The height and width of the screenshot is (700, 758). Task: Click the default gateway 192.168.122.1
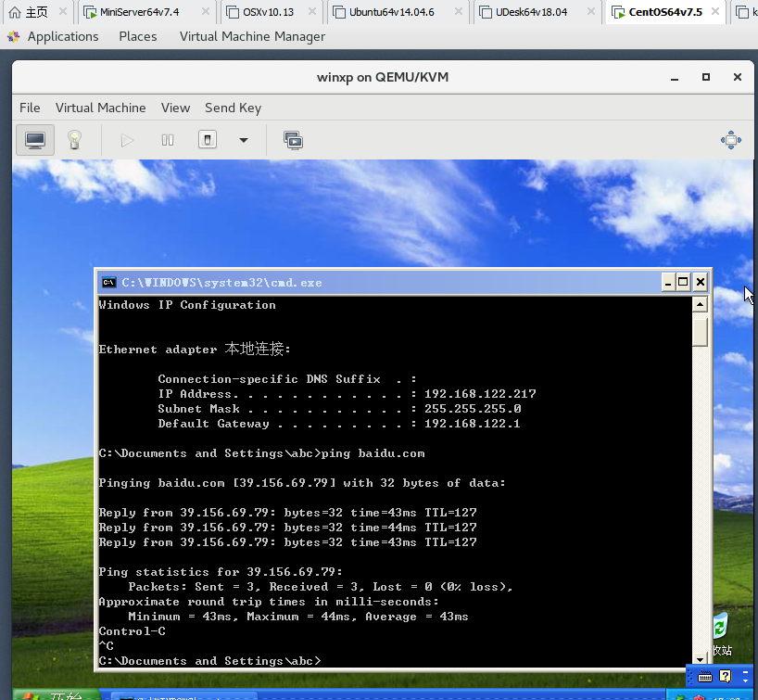point(473,424)
